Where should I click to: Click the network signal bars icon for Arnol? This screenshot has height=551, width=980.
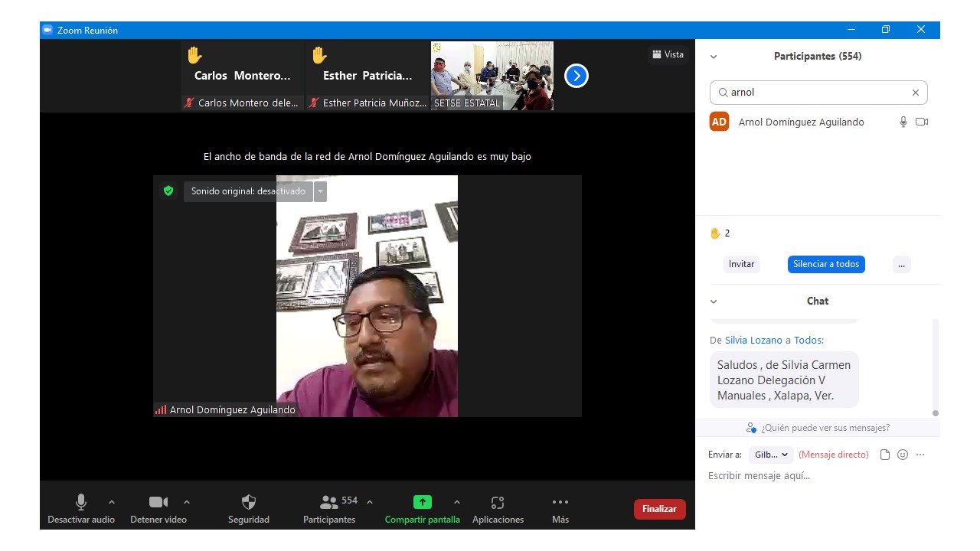[x=161, y=409]
